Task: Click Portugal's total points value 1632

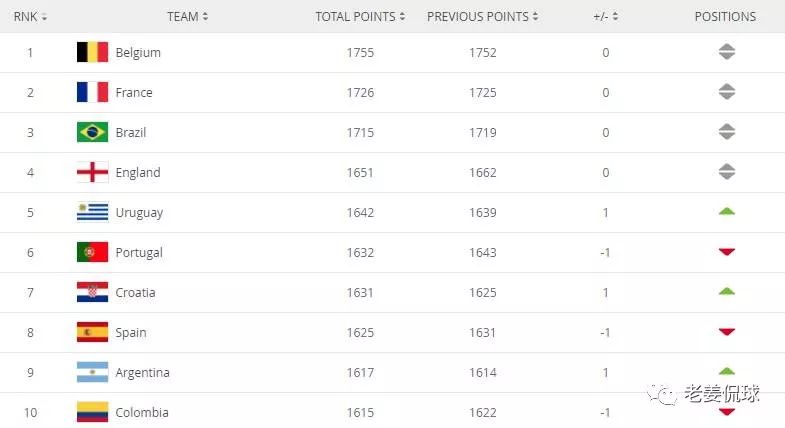Action: [360, 252]
